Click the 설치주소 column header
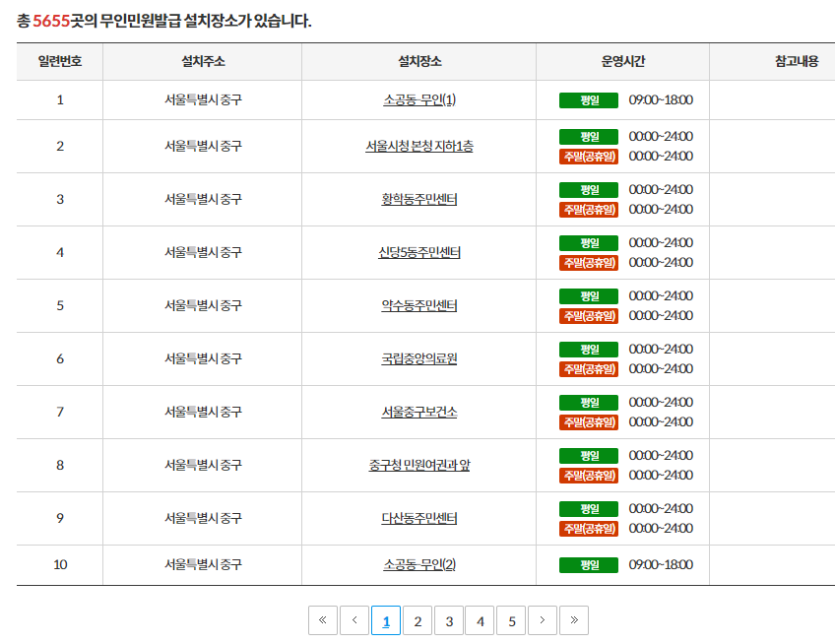Screen dimensions: 835x644 (x=203, y=61)
